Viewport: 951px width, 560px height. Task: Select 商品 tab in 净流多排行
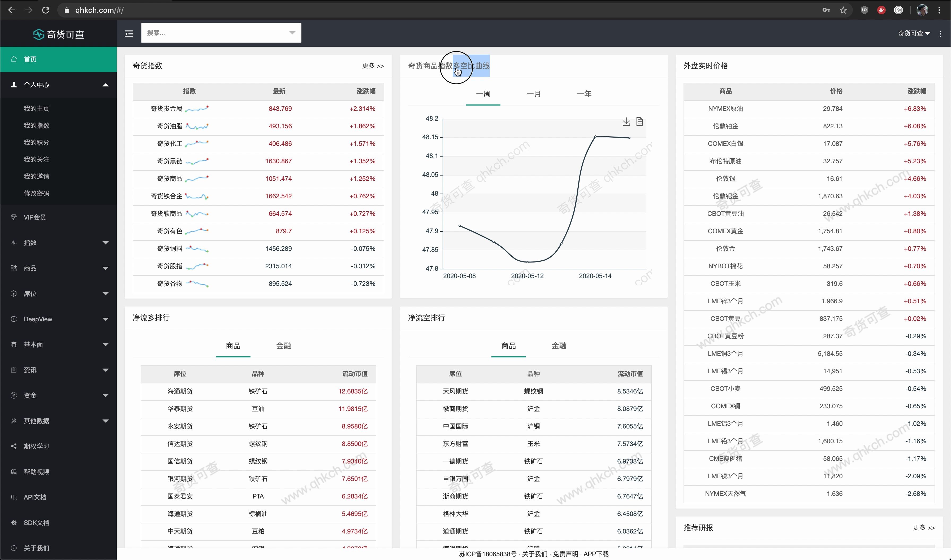[233, 346]
